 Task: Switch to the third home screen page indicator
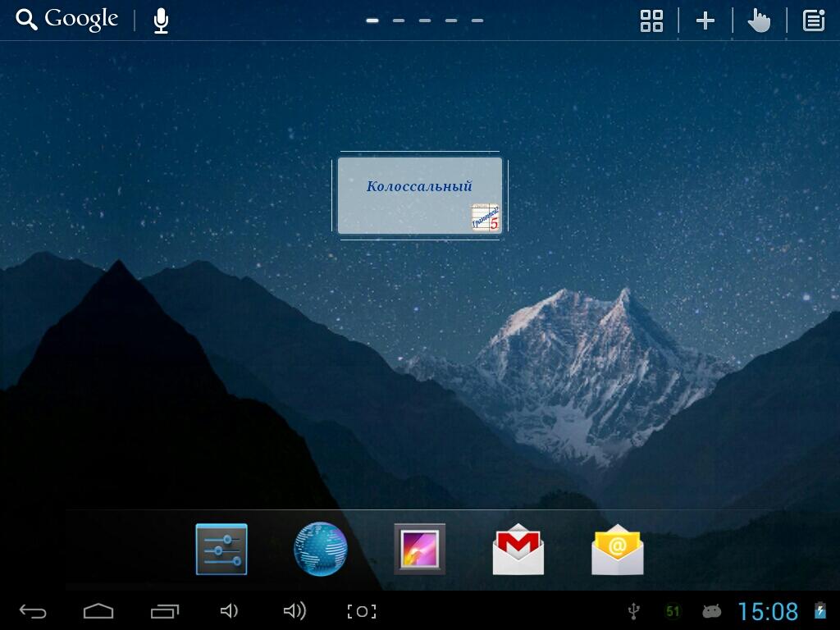point(425,21)
